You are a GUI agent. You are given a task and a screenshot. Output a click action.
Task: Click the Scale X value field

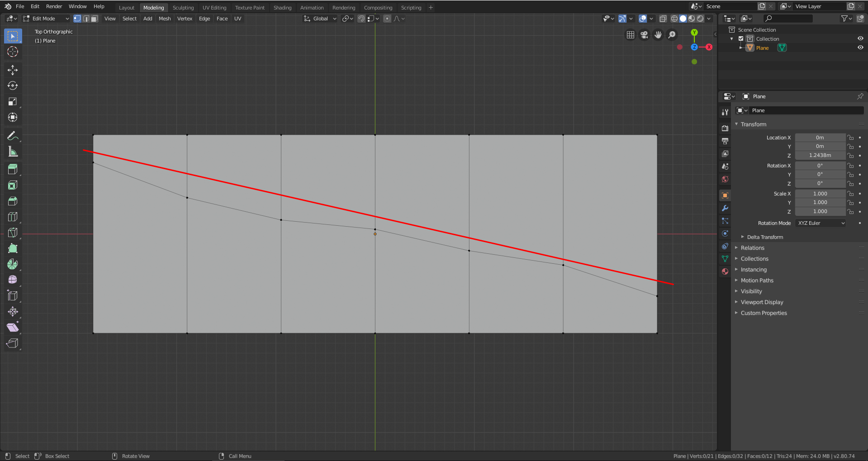(820, 194)
